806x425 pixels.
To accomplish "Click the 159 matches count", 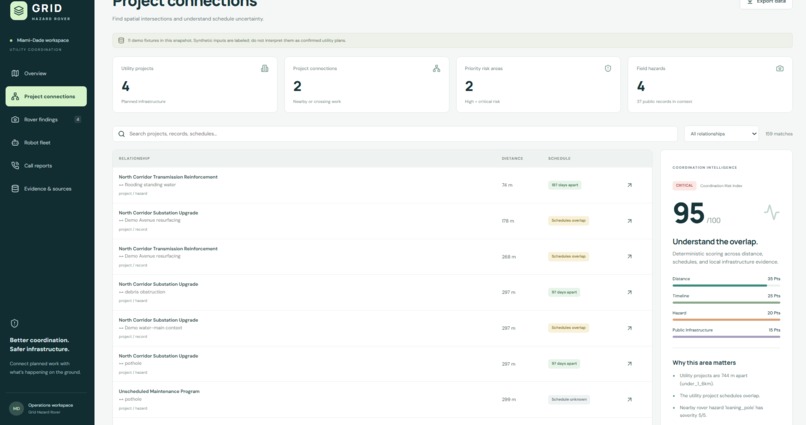I will coord(779,134).
